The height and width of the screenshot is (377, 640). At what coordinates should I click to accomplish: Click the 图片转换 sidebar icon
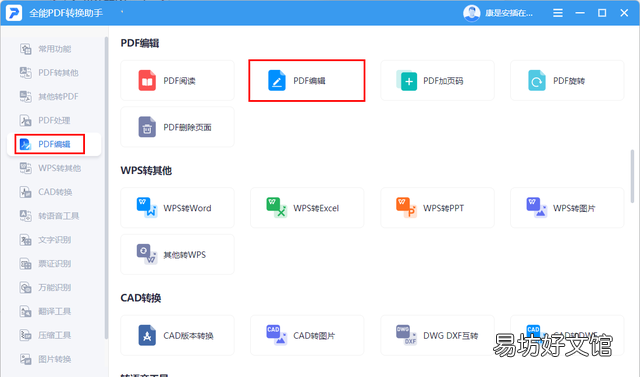(25, 359)
